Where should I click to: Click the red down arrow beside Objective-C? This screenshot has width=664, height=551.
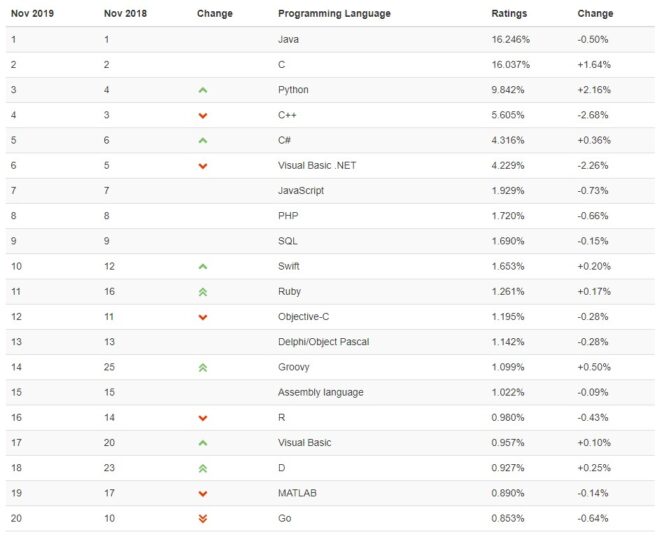point(203,317)
